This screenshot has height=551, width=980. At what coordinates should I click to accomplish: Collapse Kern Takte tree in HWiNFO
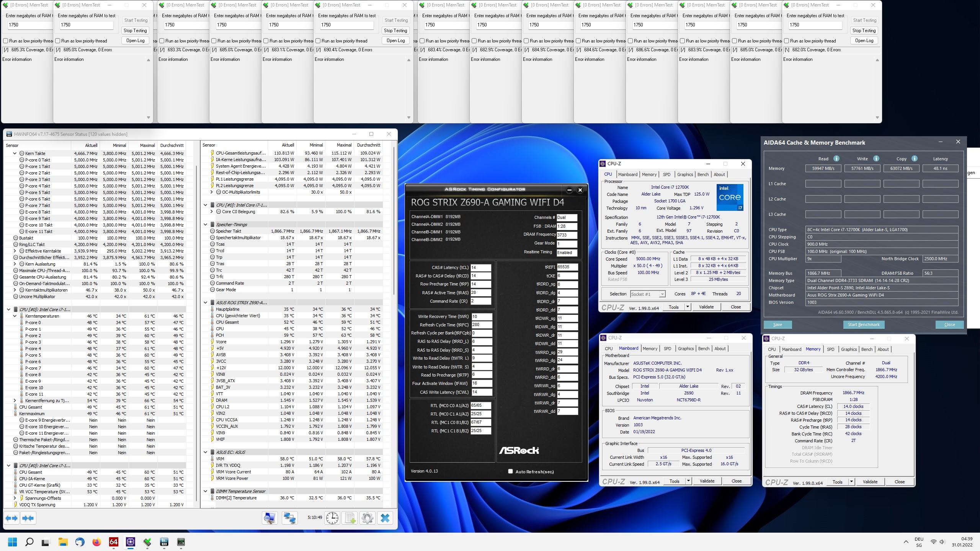tap(15, 153)
